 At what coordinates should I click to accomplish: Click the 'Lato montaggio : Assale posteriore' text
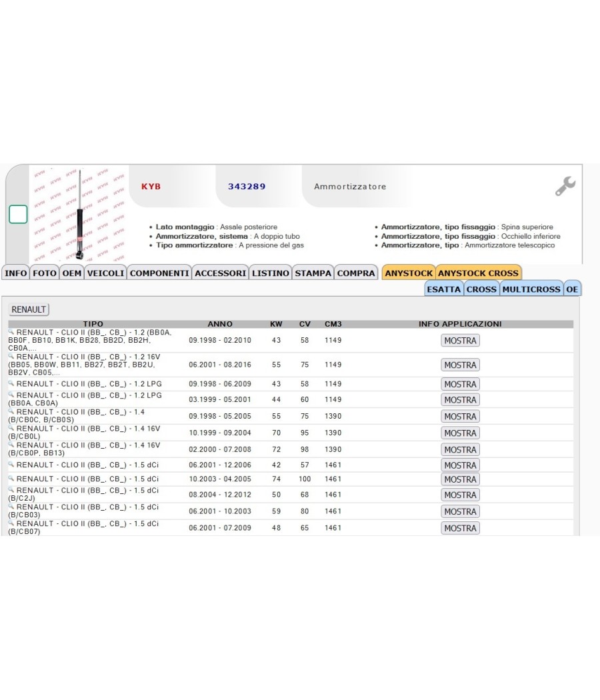pyautogui.click(x=217, y=227)
